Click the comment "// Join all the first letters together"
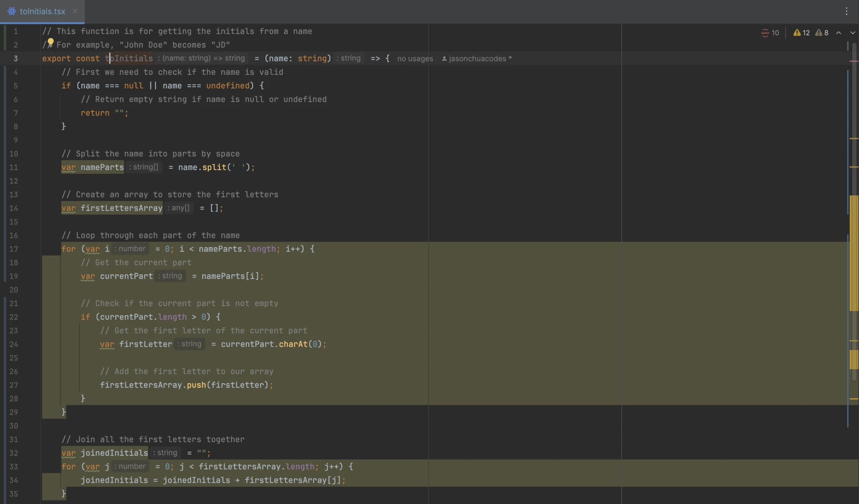 153,439
